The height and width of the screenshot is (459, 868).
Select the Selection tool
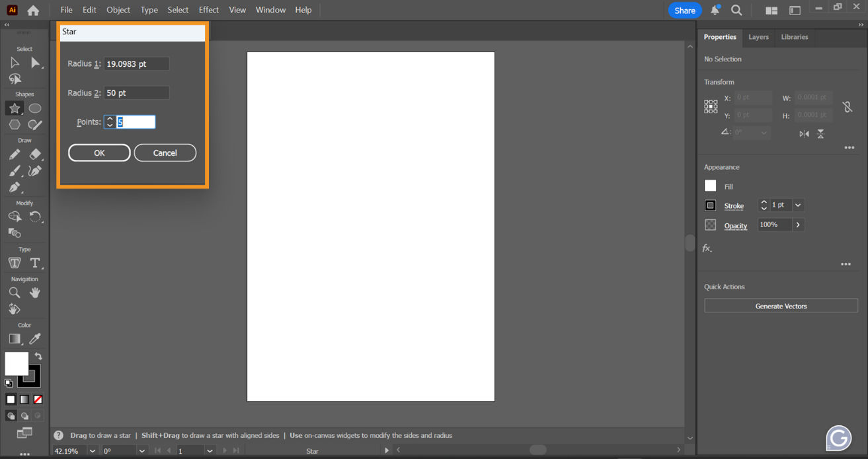pos(15,63)
